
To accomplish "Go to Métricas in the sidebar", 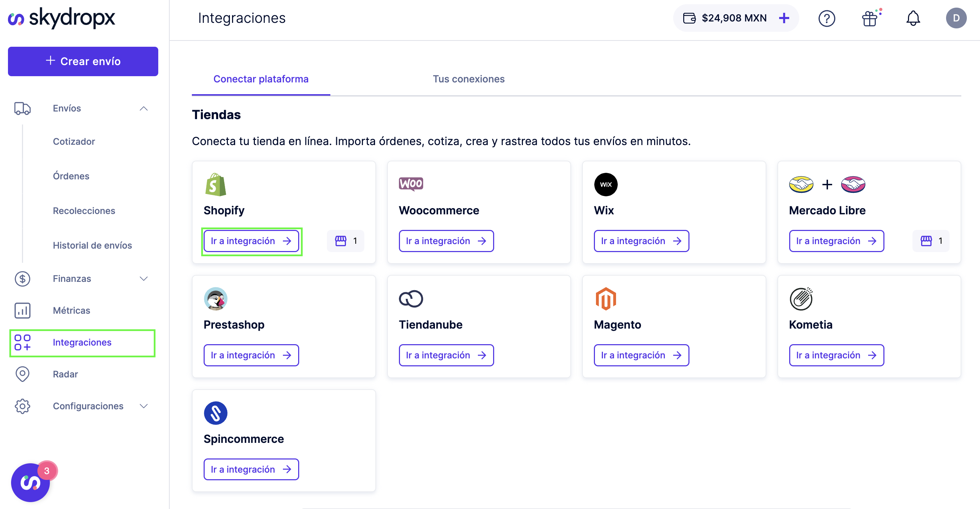I will pos(72,311).
